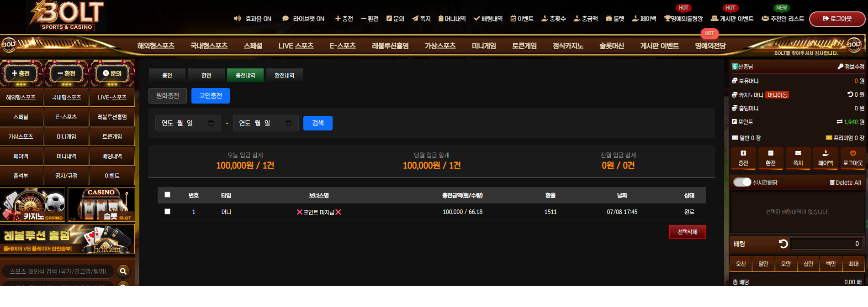Open 슬롯머신 in the main menu

(x=611, y=46)
